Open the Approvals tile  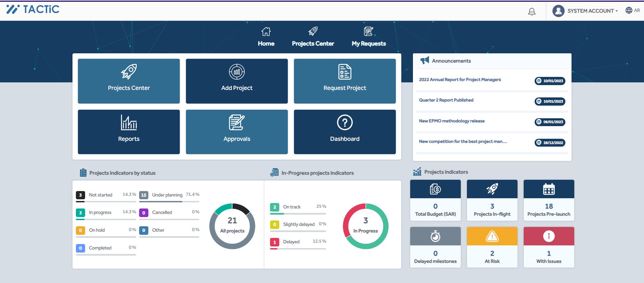237,132
